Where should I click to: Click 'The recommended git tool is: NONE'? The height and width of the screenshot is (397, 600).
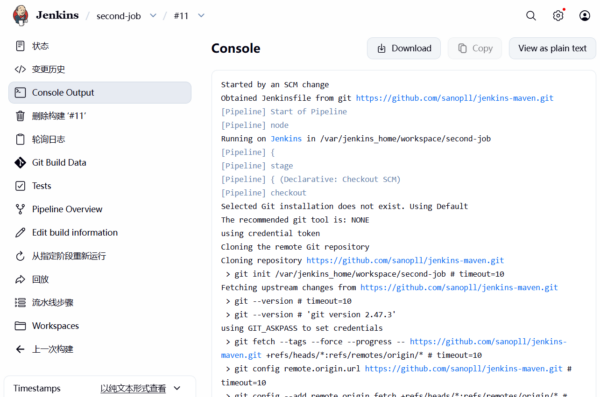pos(295,220)
